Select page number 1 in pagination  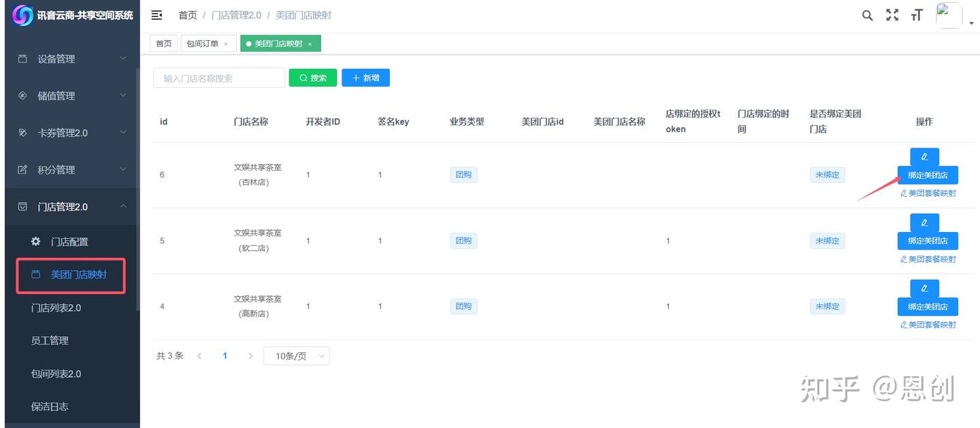pos(225,356)
